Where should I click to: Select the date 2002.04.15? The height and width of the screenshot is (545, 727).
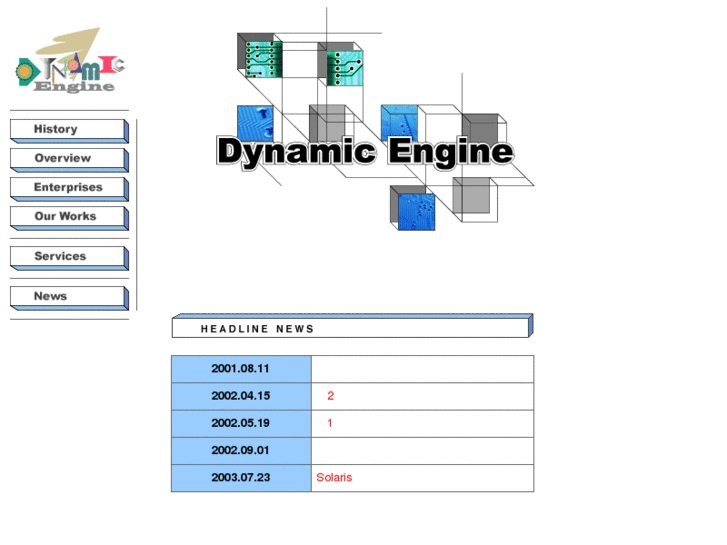[x=240, y=396]
